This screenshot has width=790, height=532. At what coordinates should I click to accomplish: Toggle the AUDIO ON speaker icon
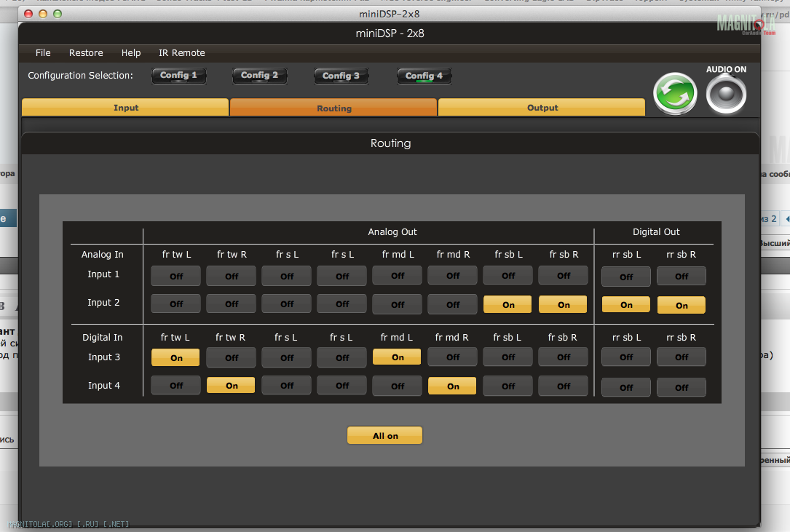click(x=726, y=94)
